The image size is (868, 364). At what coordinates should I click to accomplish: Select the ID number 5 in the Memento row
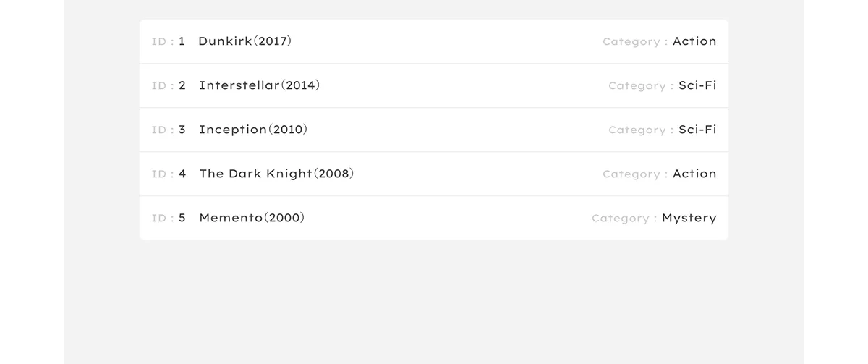point(182,218)
